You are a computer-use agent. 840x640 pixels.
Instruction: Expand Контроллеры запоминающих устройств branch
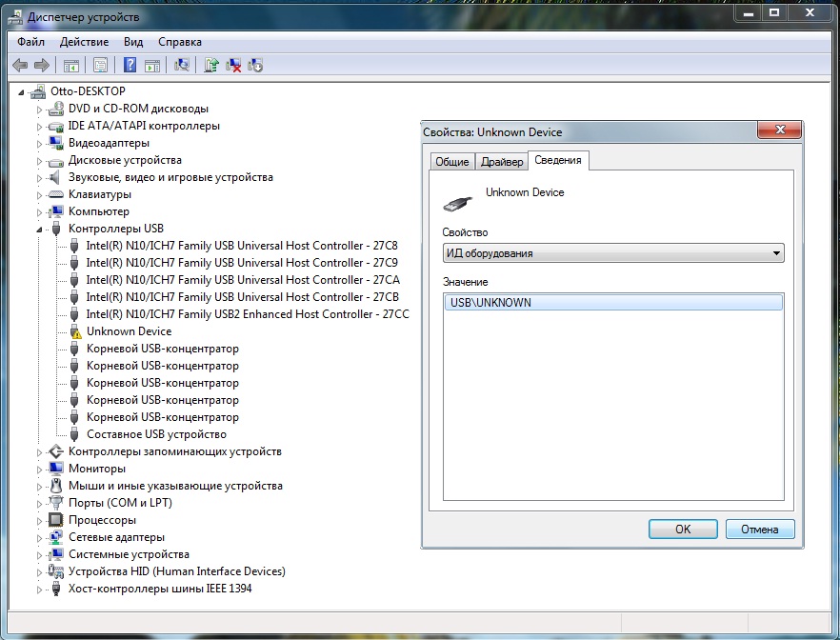point(39,452)
